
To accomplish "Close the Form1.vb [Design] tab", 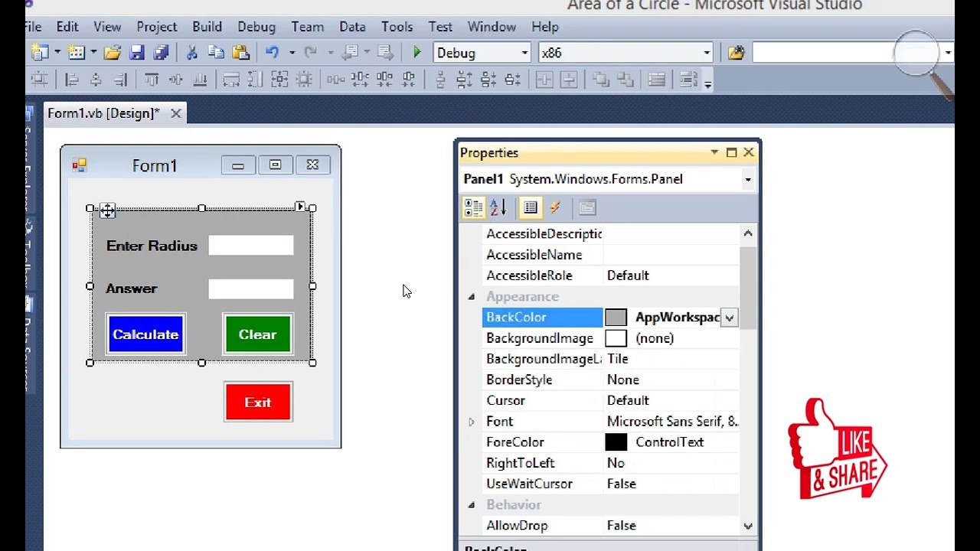I will pos(175,113).
